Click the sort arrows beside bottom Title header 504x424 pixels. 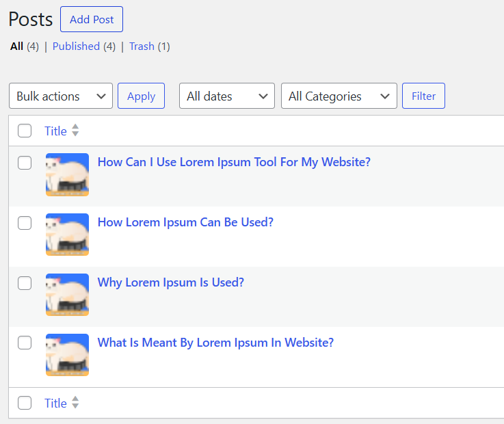(75, 403)
